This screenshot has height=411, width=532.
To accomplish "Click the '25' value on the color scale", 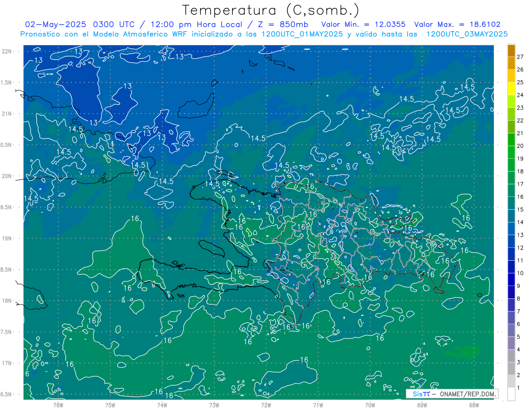I will [520, 82].
